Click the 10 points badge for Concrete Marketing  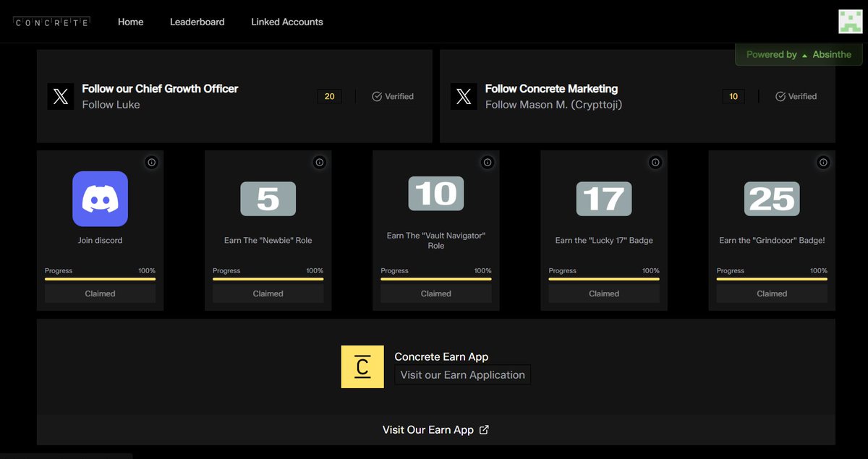pos(733,96)
